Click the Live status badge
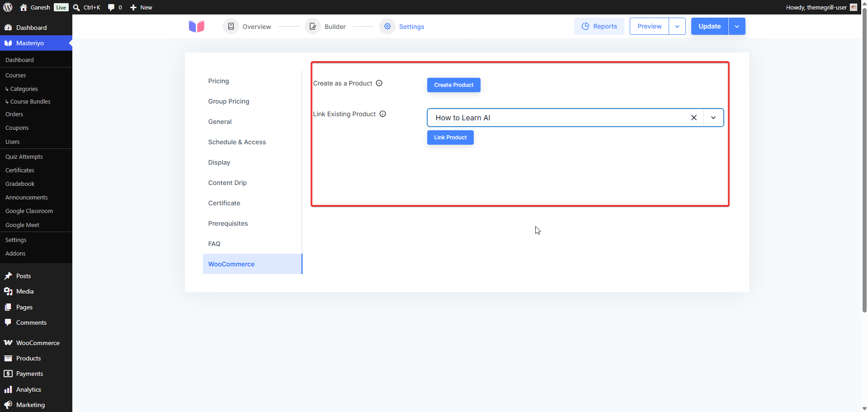The width and height of the screenshot is (868, 412). 61,7
